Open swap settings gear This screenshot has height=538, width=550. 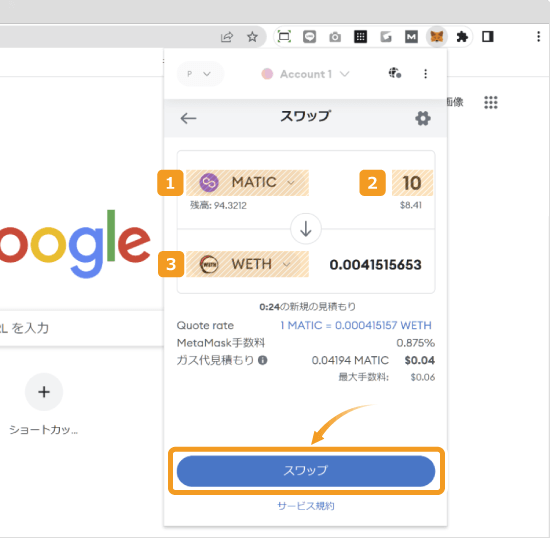point(423,118)
